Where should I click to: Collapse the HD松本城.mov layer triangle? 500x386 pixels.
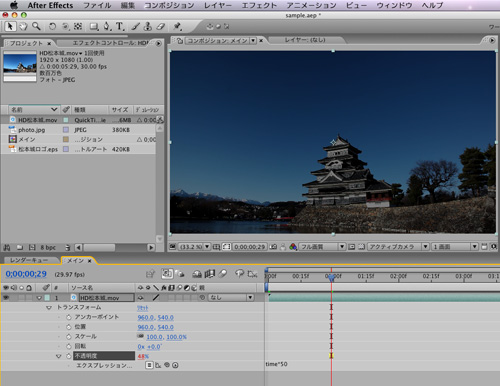click(x=39, y=298)
